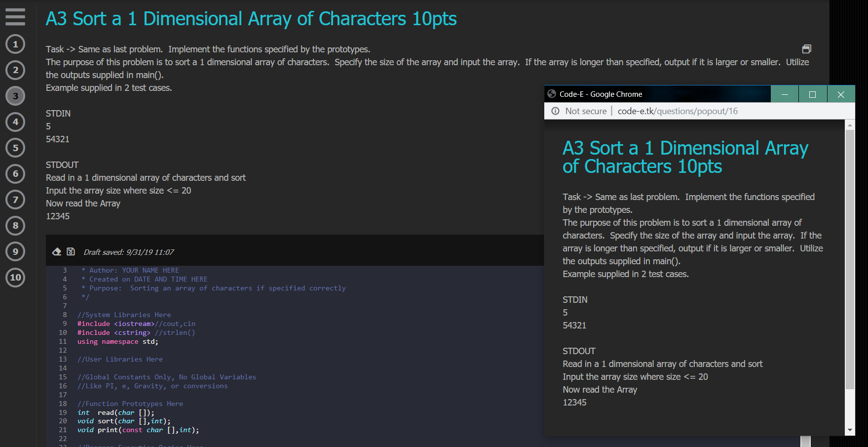The image size is (868, 447).
Task: Switch to question 1 in the left rail
Action: [15, 44]
